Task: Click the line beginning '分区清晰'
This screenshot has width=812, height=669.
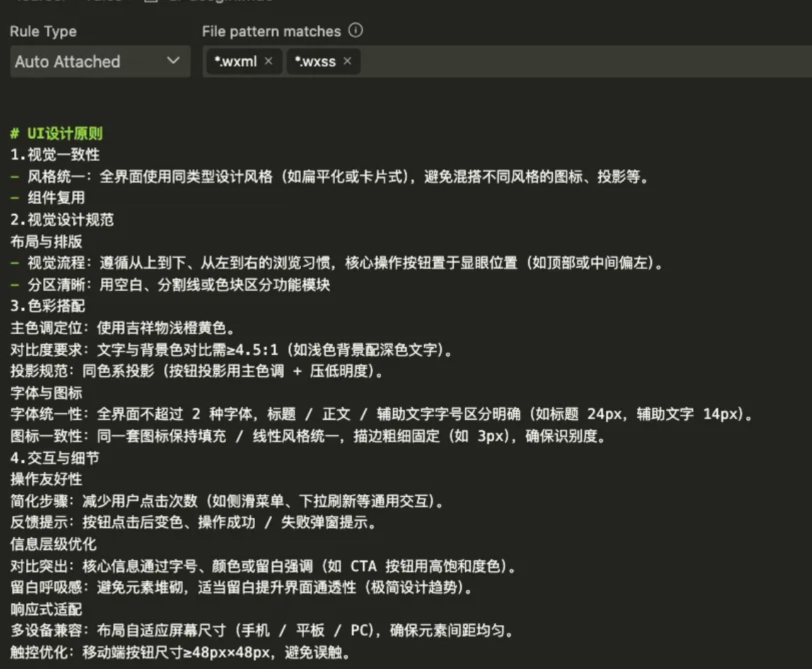Action: [x=171, y=285]
